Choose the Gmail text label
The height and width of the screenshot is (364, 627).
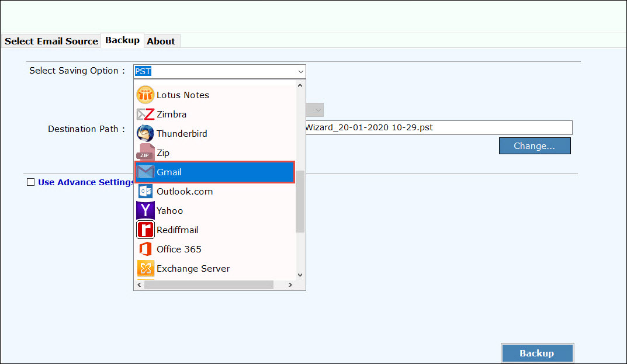coord(169,172)
